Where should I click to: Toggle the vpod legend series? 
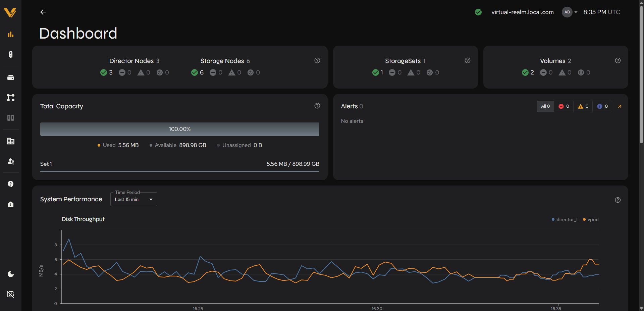[x=591, y=219]
